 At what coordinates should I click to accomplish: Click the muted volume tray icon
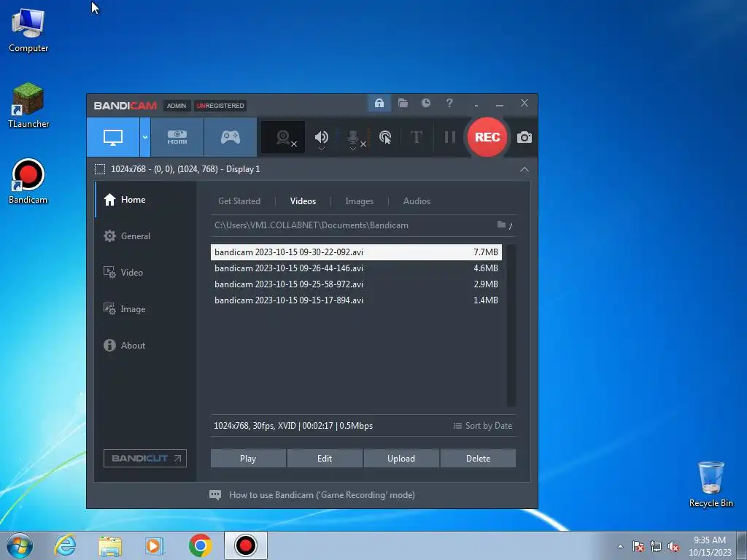[x=673, y=547]
